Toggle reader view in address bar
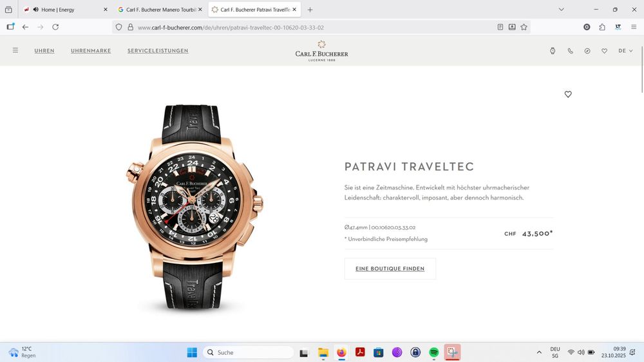 [x=500, y=27]
